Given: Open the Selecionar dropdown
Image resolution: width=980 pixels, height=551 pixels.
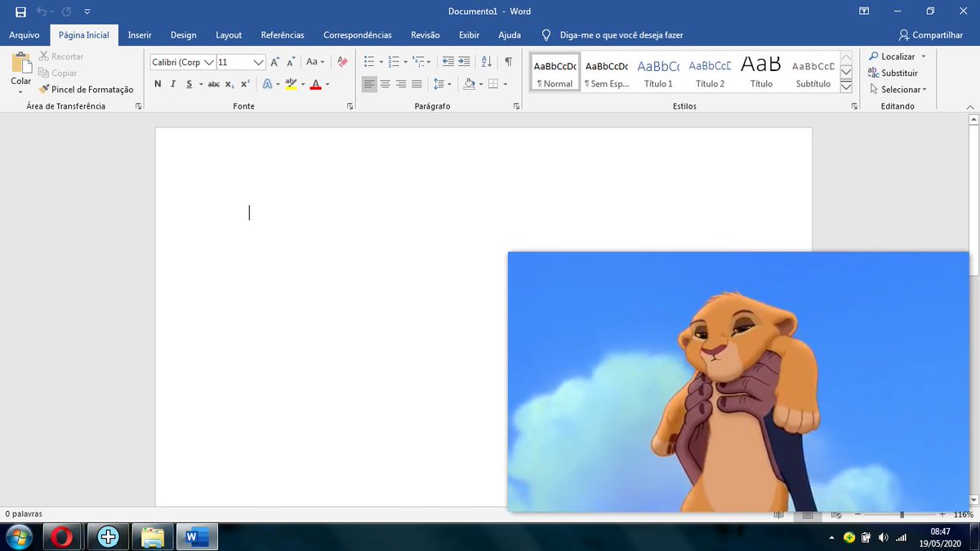Looking at the screenshot, I should 898,89.
